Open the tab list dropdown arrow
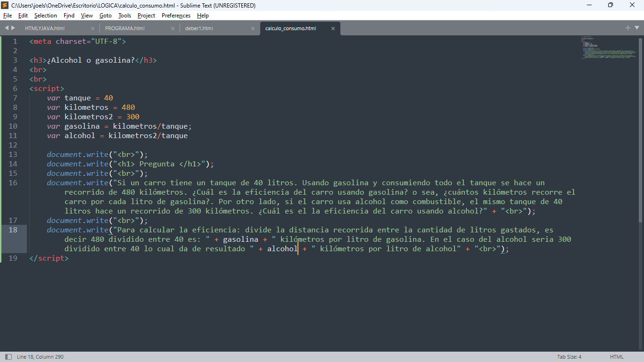 coord(636,28)
